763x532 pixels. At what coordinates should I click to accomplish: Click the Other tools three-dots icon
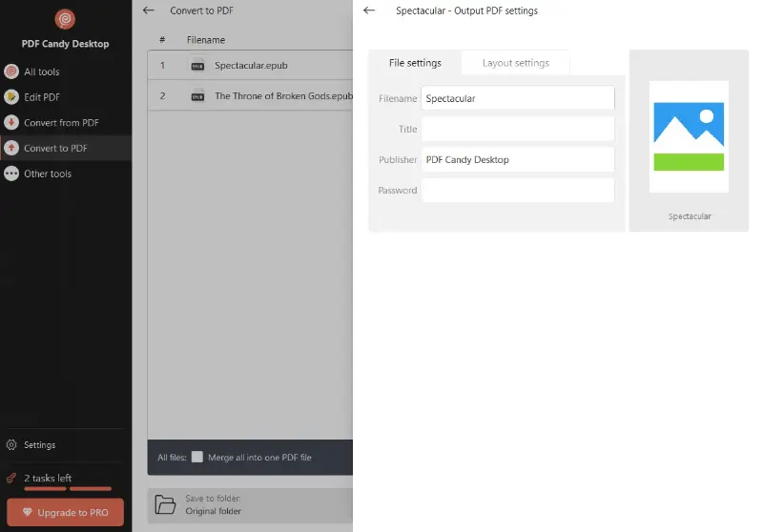coord(11,174)
